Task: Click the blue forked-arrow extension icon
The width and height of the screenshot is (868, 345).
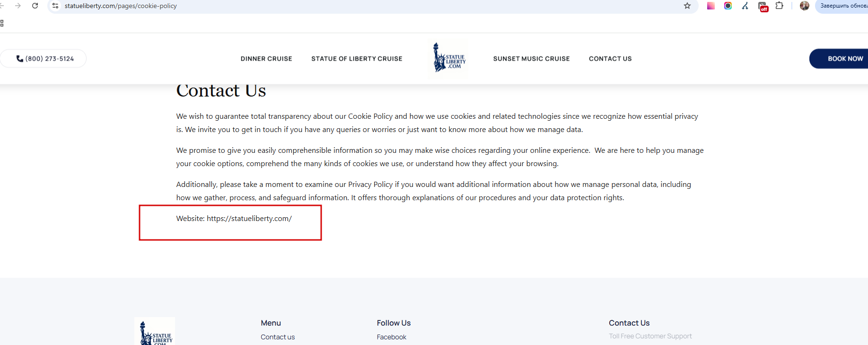Action: 745,6
